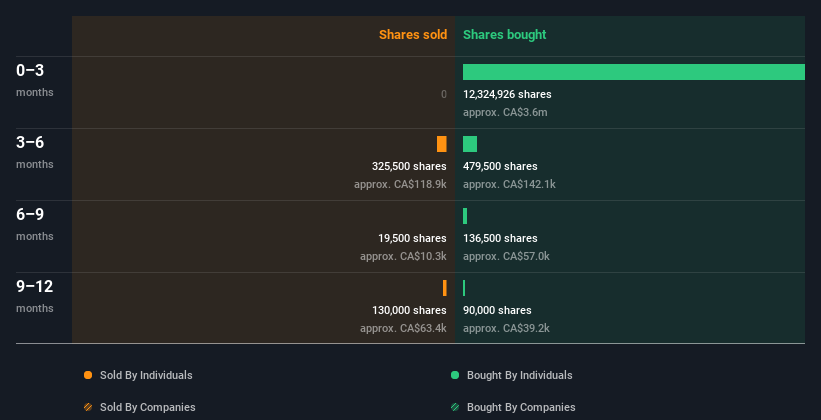
Task: Click the striped Sold By Companies legend icon
Action: [88, 407]
